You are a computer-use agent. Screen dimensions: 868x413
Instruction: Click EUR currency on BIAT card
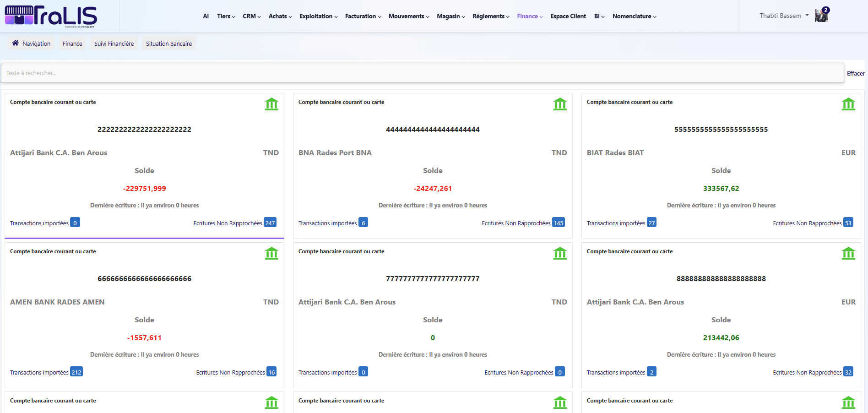[848, 152]
